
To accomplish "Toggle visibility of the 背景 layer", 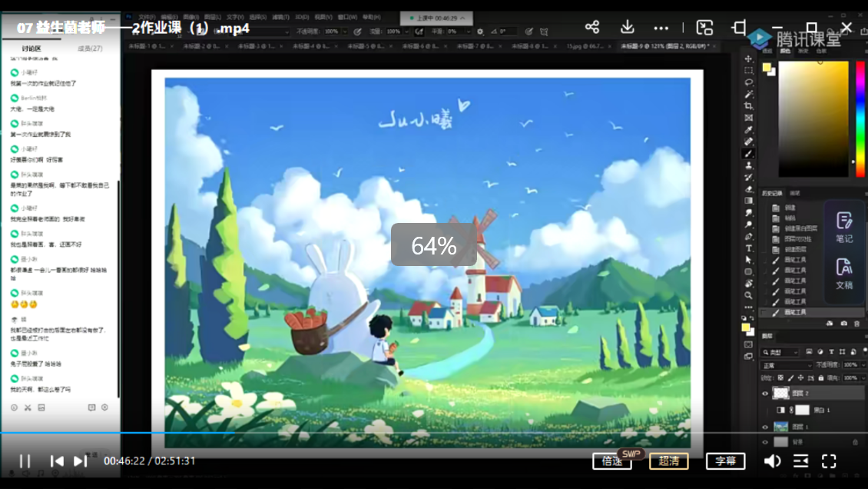I will point(765,442).
